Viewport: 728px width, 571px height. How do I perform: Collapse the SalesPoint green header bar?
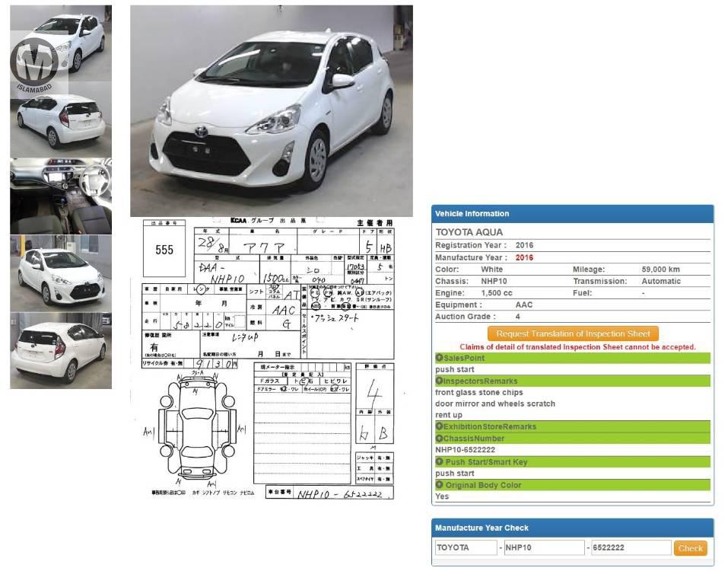coord(572,358)
